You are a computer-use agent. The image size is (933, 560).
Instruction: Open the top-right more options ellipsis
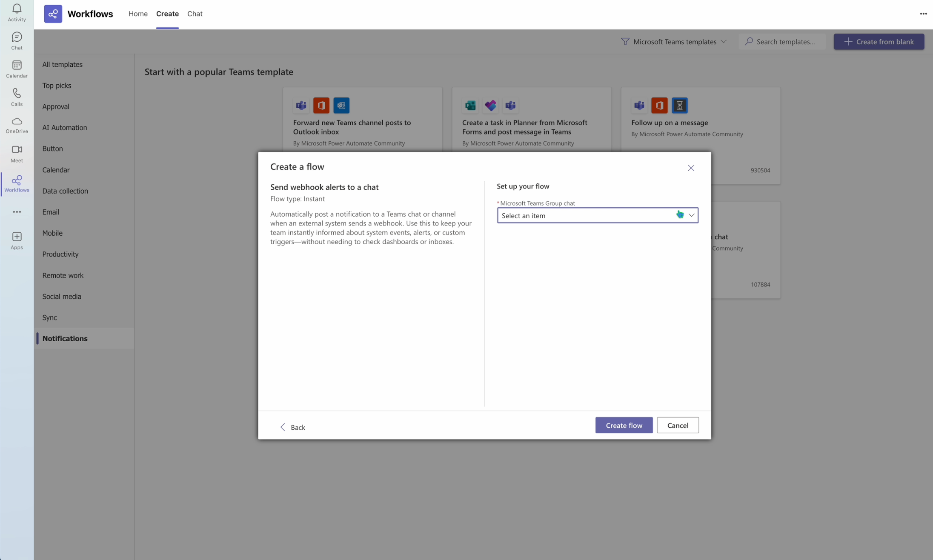pos(923,14)
